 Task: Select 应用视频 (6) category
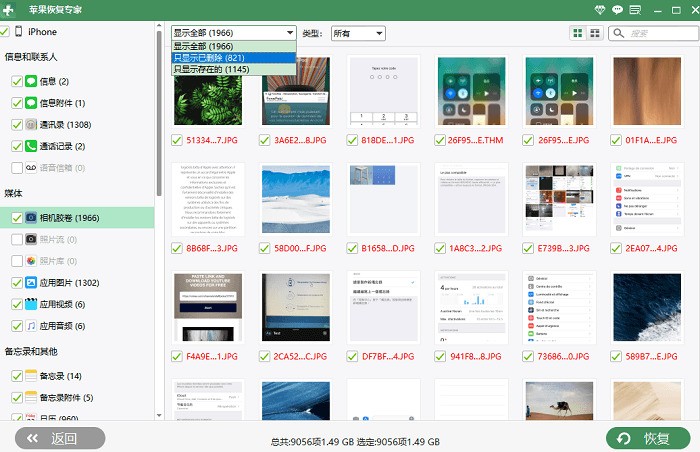click(x=62, y=304)
